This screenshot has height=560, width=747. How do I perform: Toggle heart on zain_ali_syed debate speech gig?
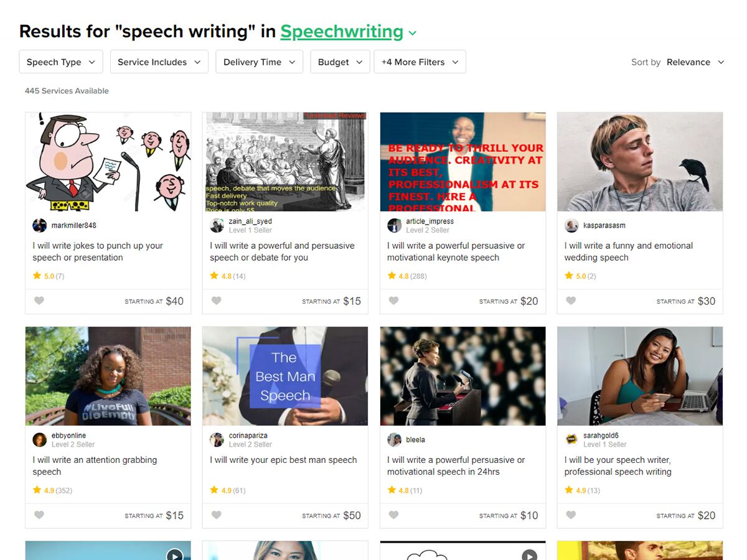pos(217,301)
